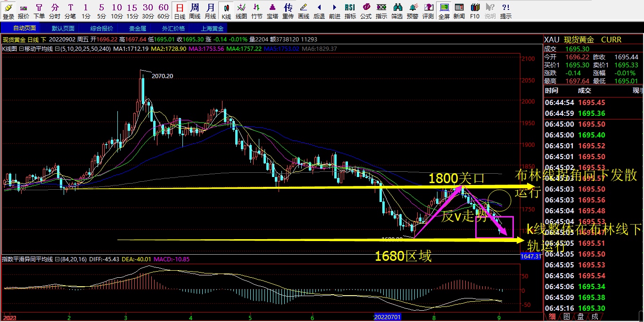Switch chart to 5分 minute period
This screenshot has height=322, width=644.
point(101,10)
